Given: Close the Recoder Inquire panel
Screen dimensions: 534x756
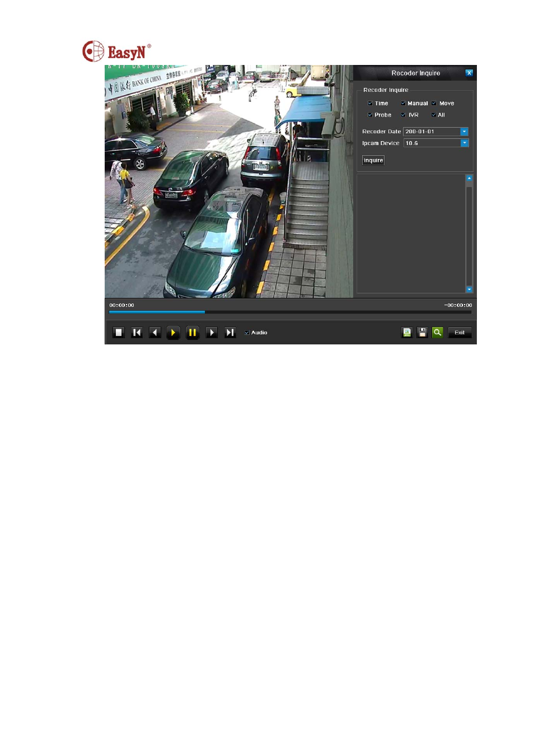Looking at the screenshot, I should (469, 73).
